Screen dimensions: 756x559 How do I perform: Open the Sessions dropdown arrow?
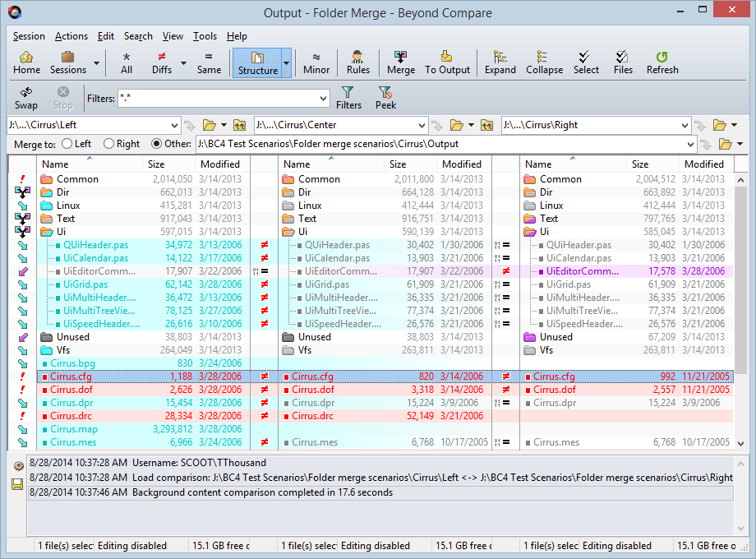click(94, 62)
